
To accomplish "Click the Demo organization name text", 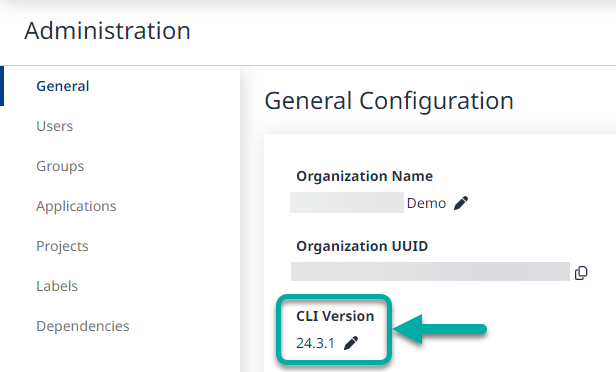I will (426, 203).
